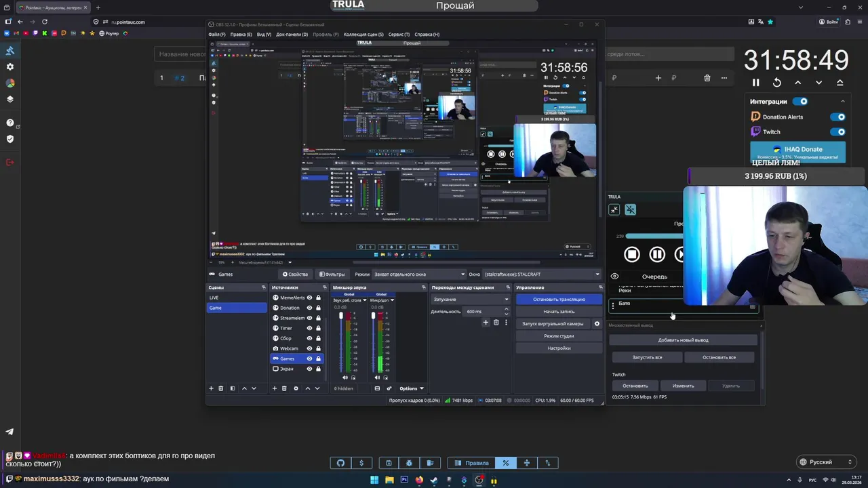Open Фильтры for the Games source
The width and height of the screenshot is (868, 488).
332,274
